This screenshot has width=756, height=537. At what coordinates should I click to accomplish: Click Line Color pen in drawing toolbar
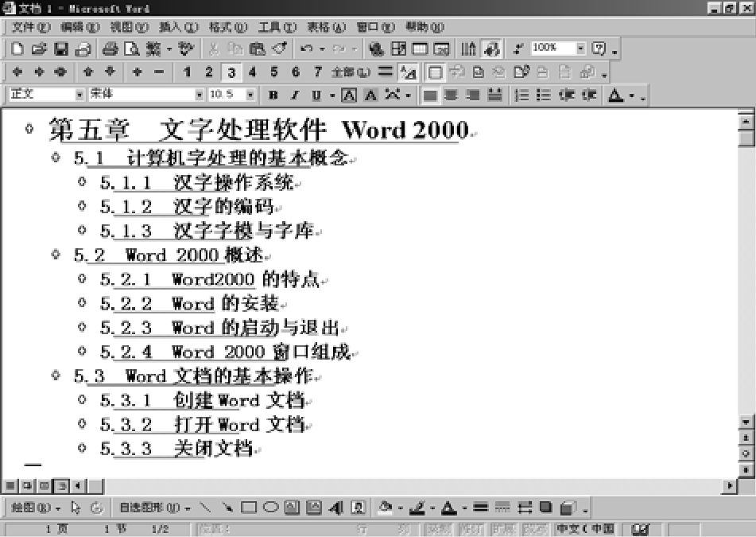(417, 508)
